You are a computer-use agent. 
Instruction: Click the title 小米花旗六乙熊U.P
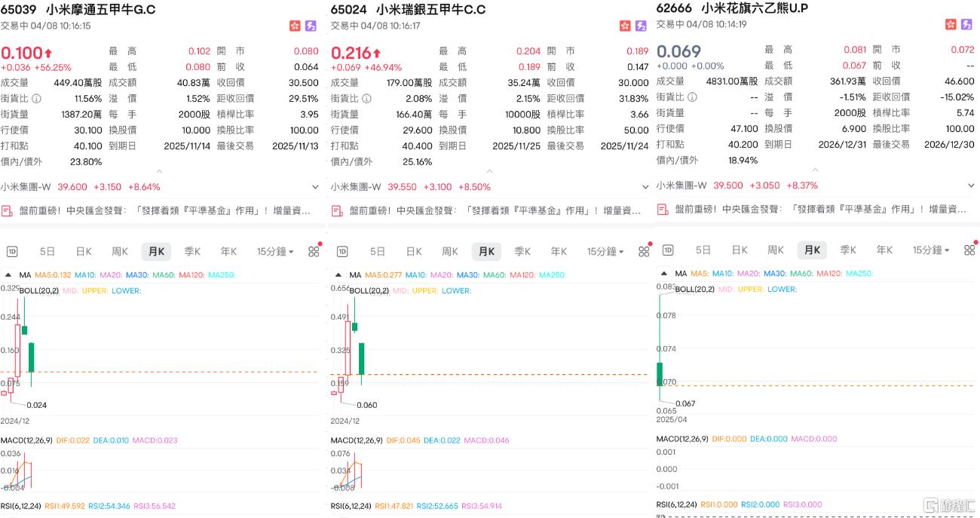[755, 8]
